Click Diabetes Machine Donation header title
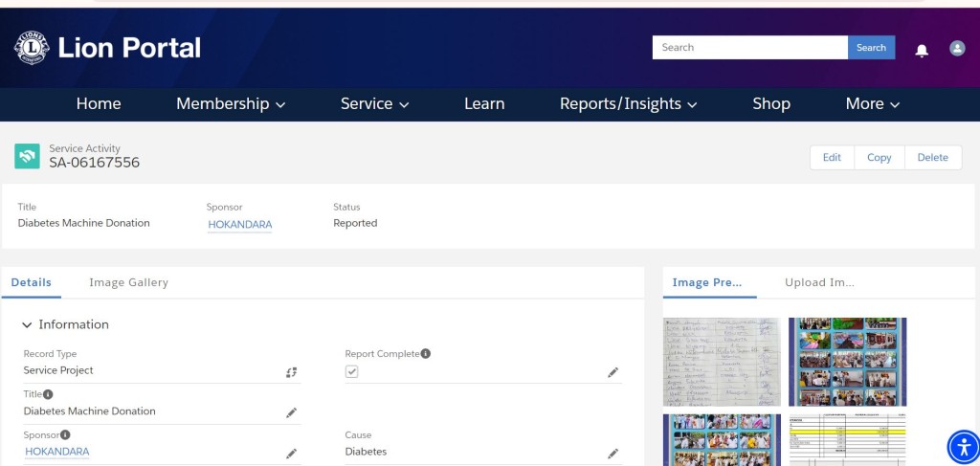 tap(84, 223)
